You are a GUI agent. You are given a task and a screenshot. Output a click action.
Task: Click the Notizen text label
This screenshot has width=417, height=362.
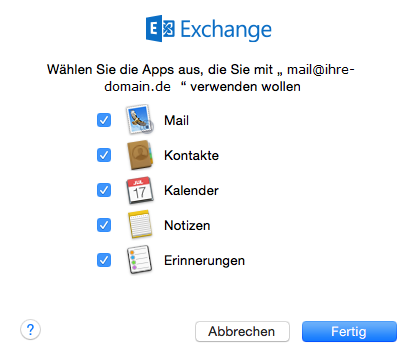point(187,225)
